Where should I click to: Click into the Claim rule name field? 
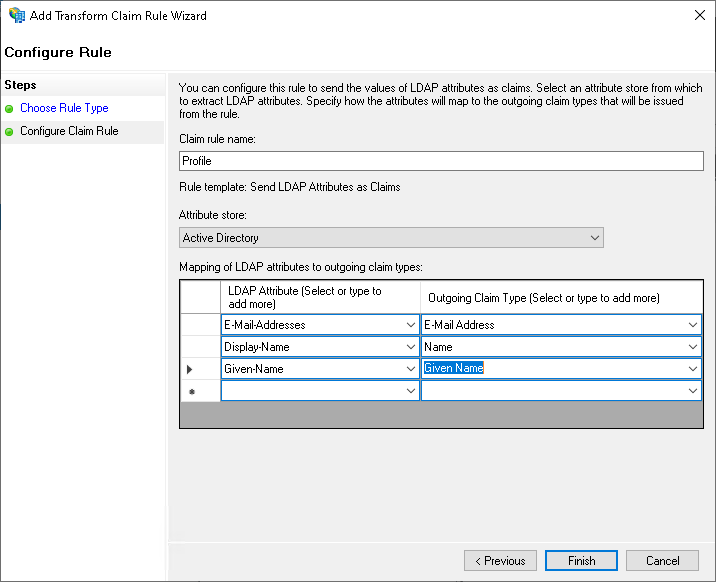(x=440, y=160)
